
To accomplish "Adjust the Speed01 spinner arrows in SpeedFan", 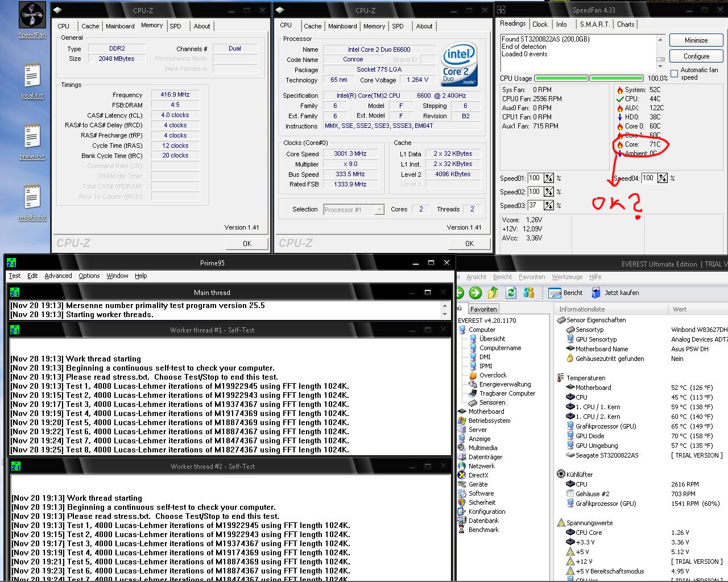I will (x=548, y=178).
